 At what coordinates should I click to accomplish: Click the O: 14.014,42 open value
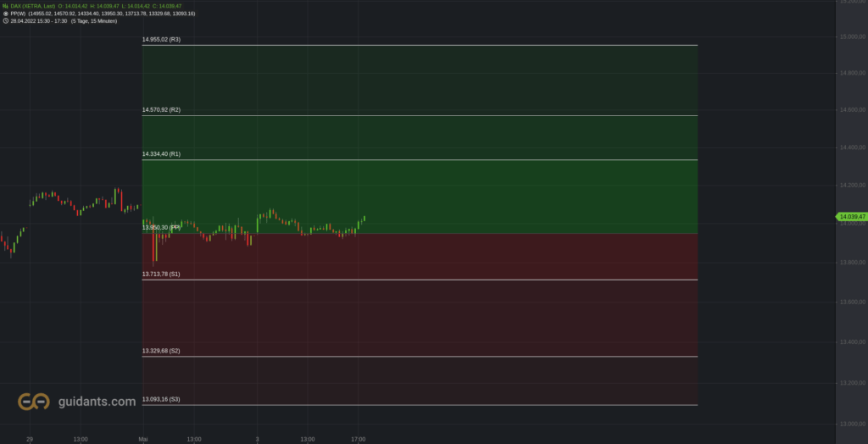tap(73, 6)
